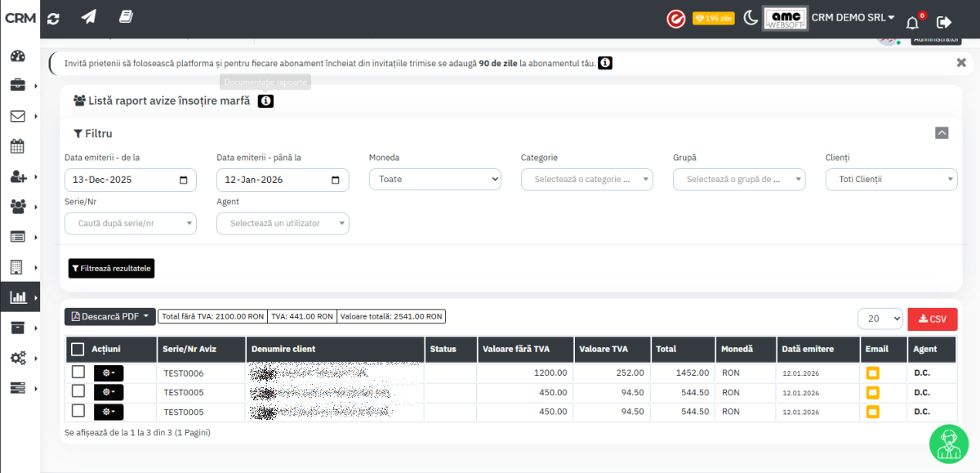The image size is (980, 473).
Task: Click the refresh sync icon in header
Action: 54,18
